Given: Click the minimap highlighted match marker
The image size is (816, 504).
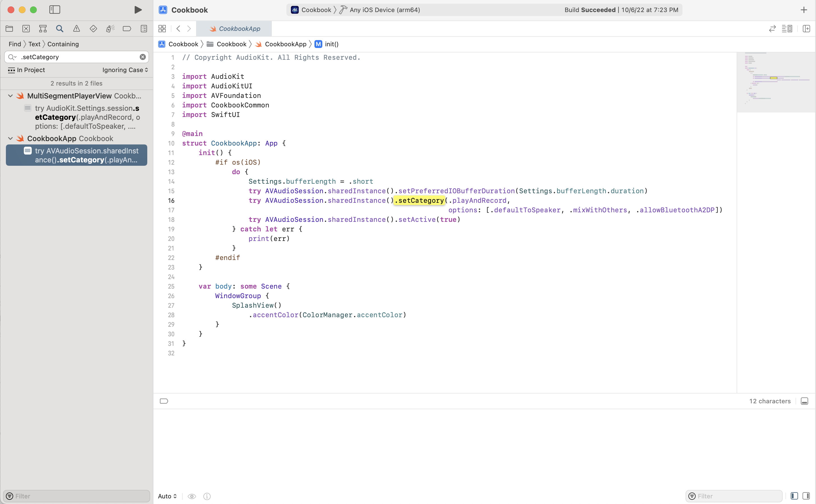Looking at the screenshot, I should click(773, 78).
